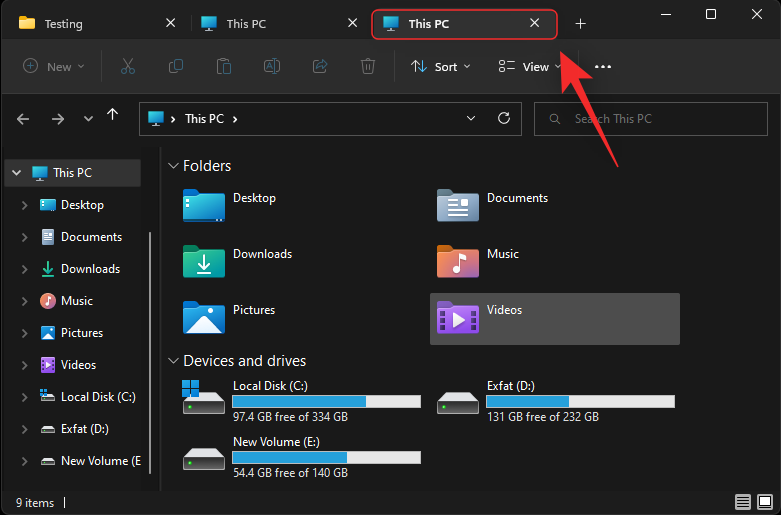781x515 pixels.
Task: Switch to details view in status bar
Action: tap(743, 502)
